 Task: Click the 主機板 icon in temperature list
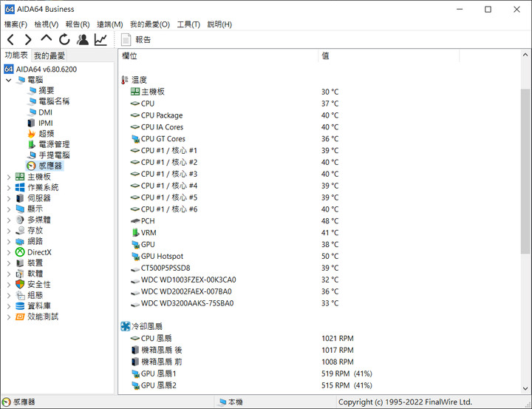point(135,92)
